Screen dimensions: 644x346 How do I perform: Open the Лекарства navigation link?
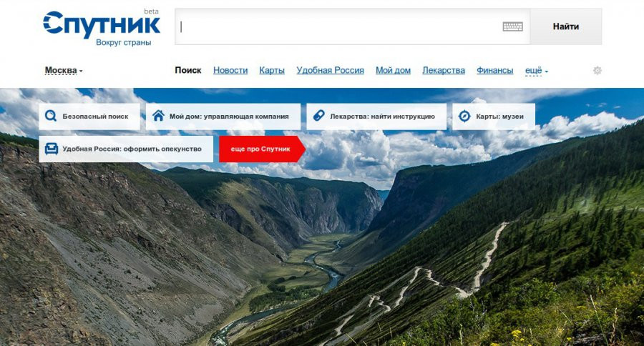[444, 70]
